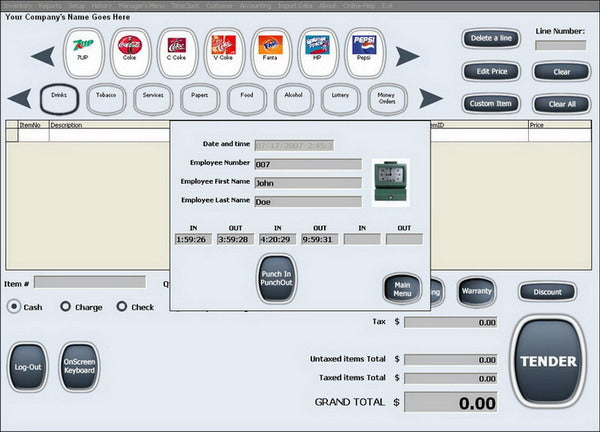Image resolution: width=600 pixels, height=432 pixels.
Task: Go to previous products with the left arrow
Action: point(43,56)
